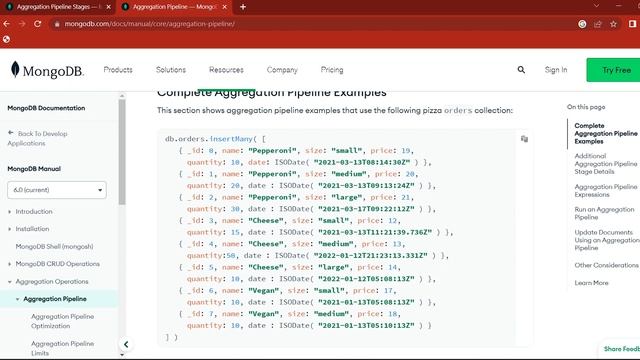Click the "2021-03-13T08:14:30Z" date string
Screen dimensions: 640x360
pos(362,162)
